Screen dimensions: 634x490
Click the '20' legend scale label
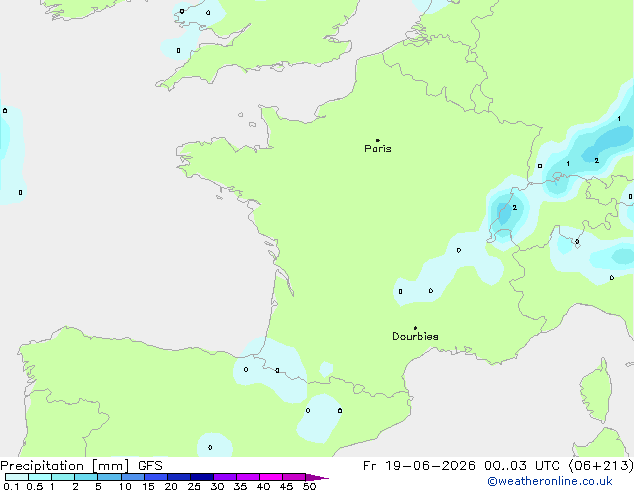[171, 486]
